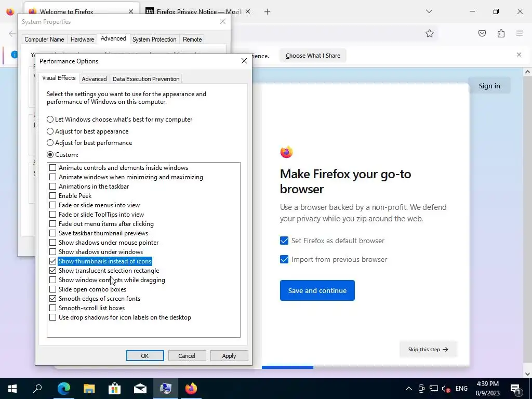Click Save and continue in Firefox
The image size is (532, 399).
317,290
